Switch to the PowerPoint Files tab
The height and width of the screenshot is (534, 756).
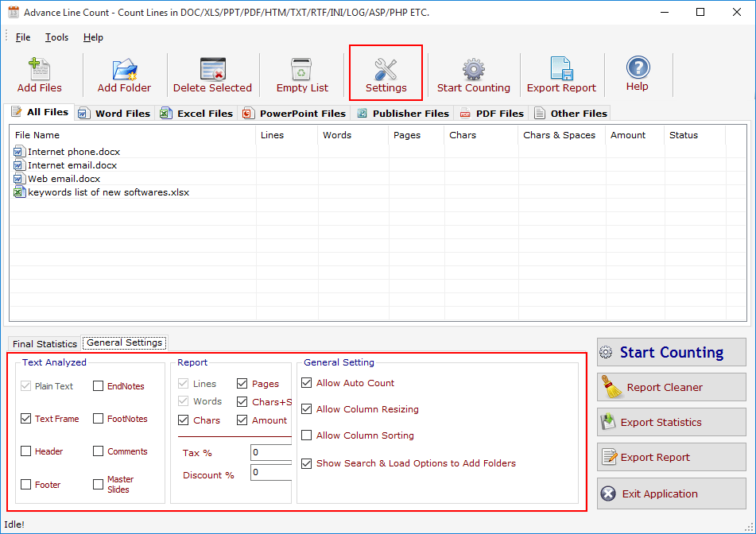(294, 114)
